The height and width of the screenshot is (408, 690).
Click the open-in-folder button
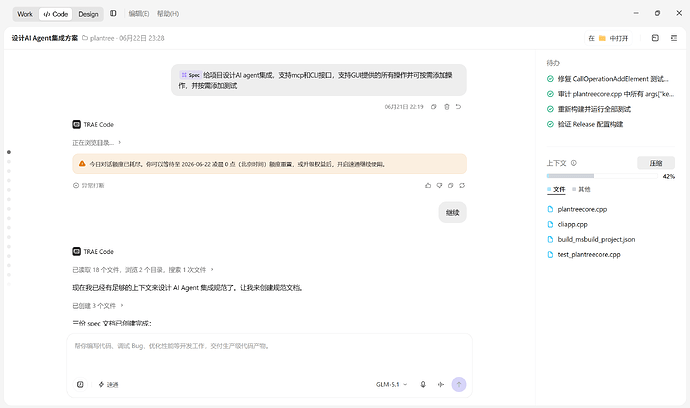608,38
